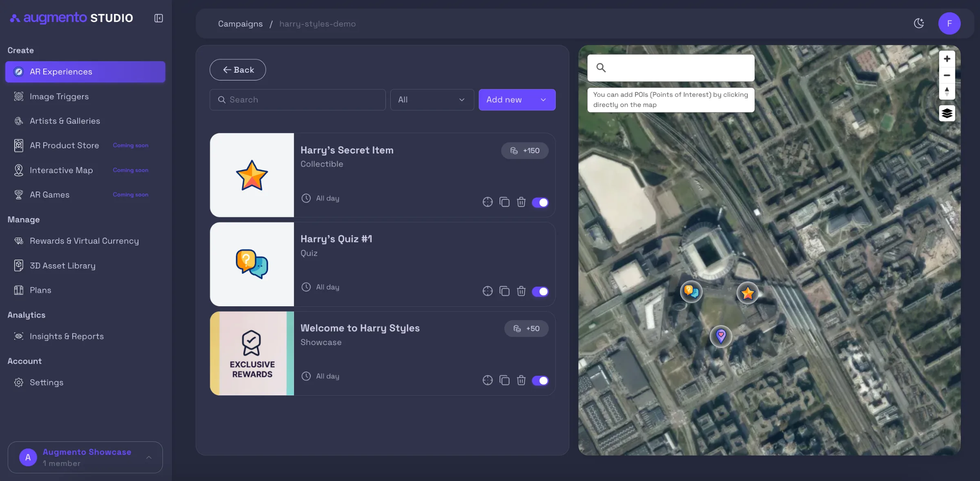Screen dimensions: 980x481
Task: Toggle dark mode moon icon
Action: [919, 23]
